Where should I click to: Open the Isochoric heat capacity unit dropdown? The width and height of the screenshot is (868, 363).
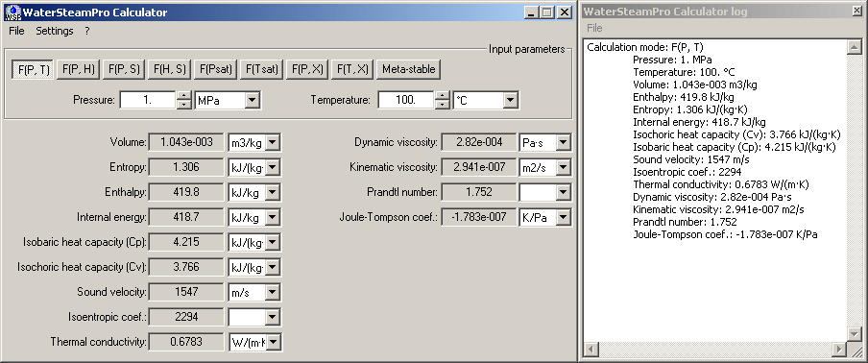(x=273, y=267)
